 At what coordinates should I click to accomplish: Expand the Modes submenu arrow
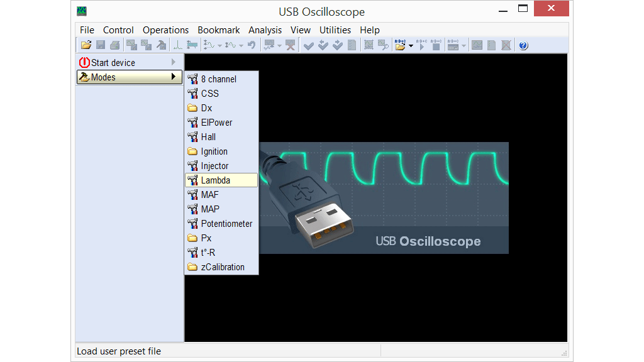coord(174,77)
